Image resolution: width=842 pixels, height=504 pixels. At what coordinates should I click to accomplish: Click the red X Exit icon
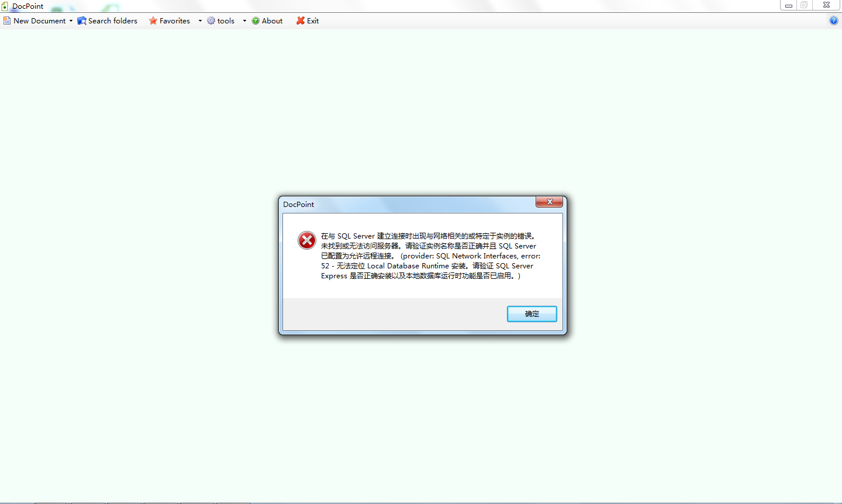click(x=301, y=20)
